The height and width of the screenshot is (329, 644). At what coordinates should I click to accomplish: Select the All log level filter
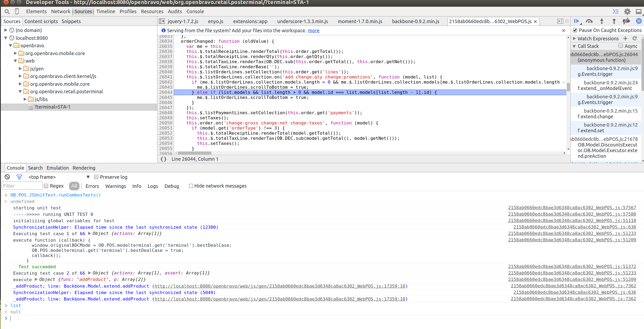click(x=74, y=186)
